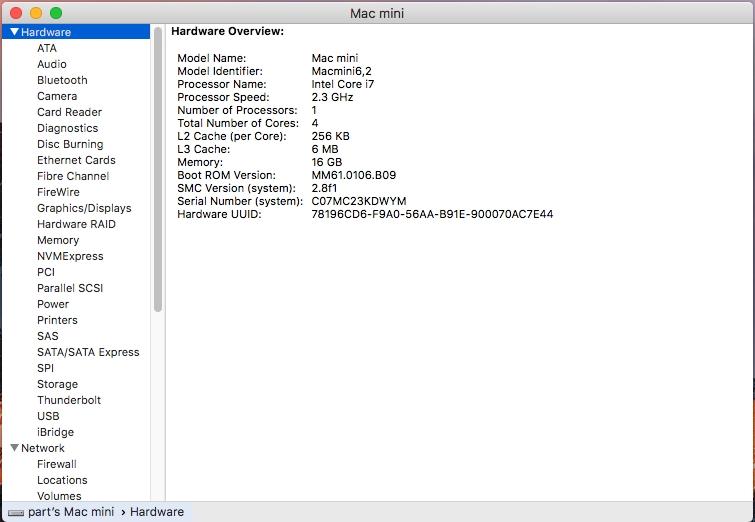Open USB hardware info

(48, 416)
